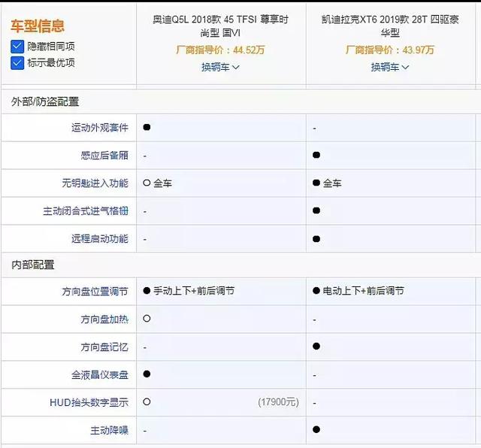Image resolution: width=481 pixels, height=448 pixels.
Task: Click the 凯迪拉克XT6 2019款 28T model title
Action: point(390,26)
